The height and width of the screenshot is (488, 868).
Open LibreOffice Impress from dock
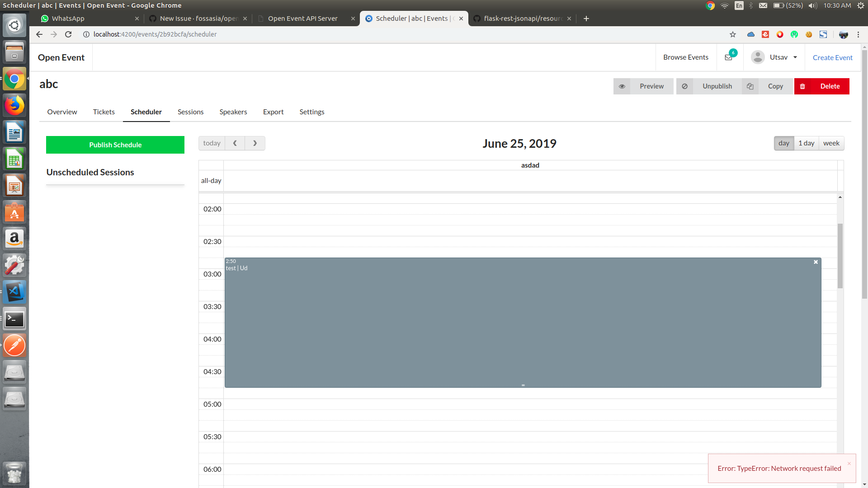point(14,186)
